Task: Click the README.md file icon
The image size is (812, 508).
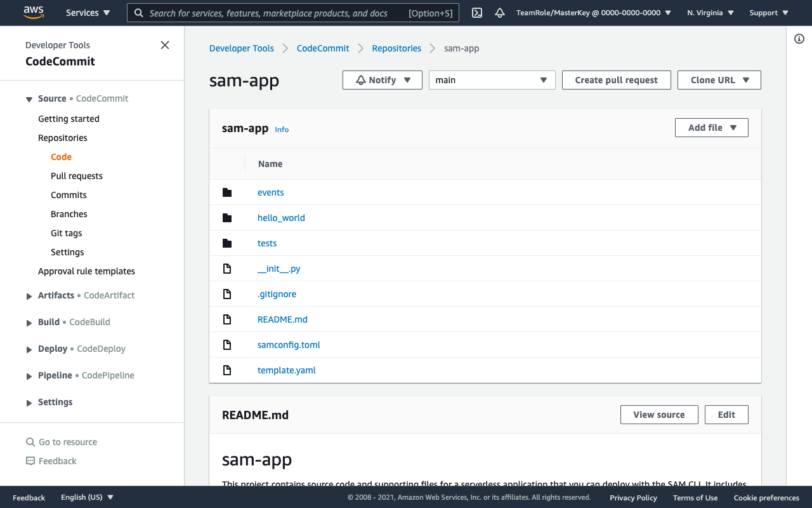Action: 227,319
